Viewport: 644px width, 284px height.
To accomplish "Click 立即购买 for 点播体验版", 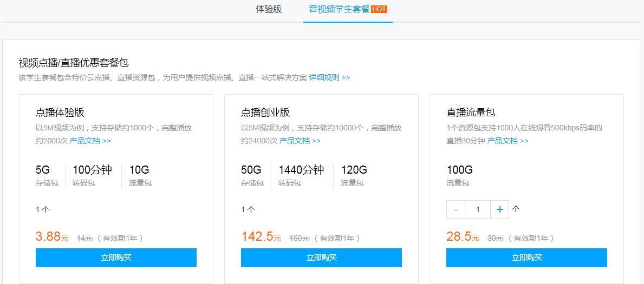I will 116,257.
